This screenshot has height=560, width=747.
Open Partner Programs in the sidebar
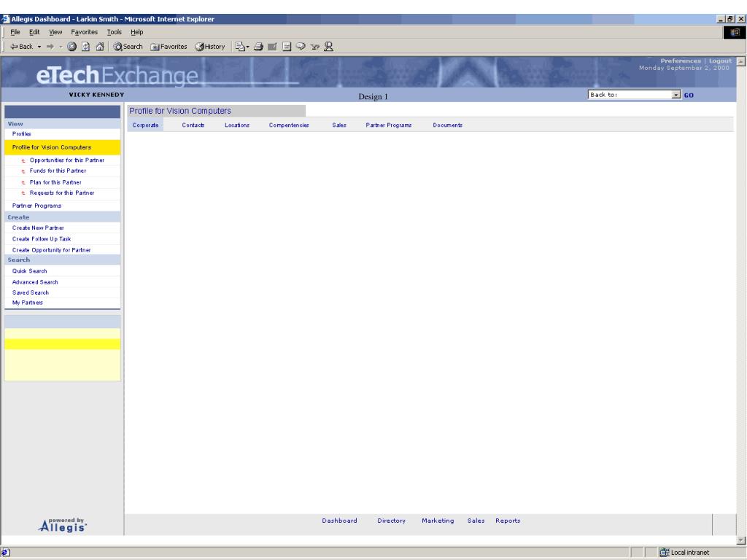click(36, 206)
